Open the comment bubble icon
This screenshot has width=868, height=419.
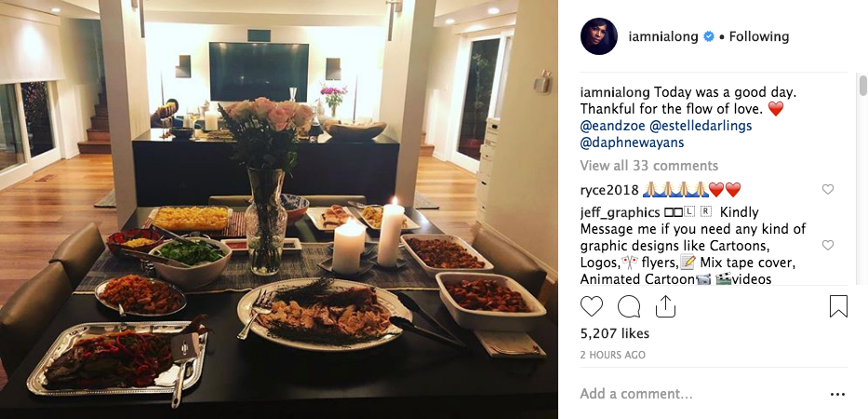point(629,306)
